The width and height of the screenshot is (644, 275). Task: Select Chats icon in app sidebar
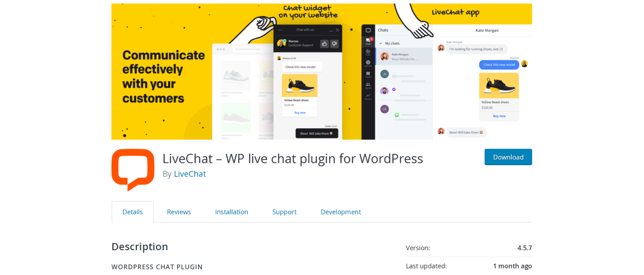coord(368,41)
